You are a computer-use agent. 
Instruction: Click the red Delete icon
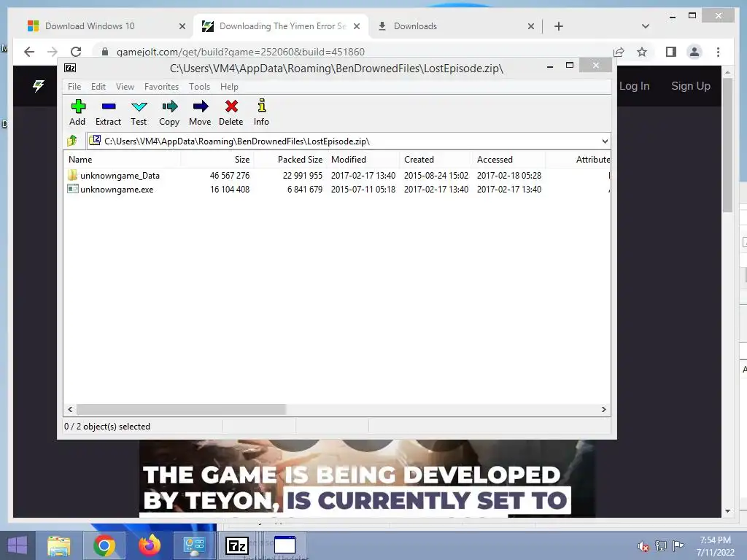[231, 112]
